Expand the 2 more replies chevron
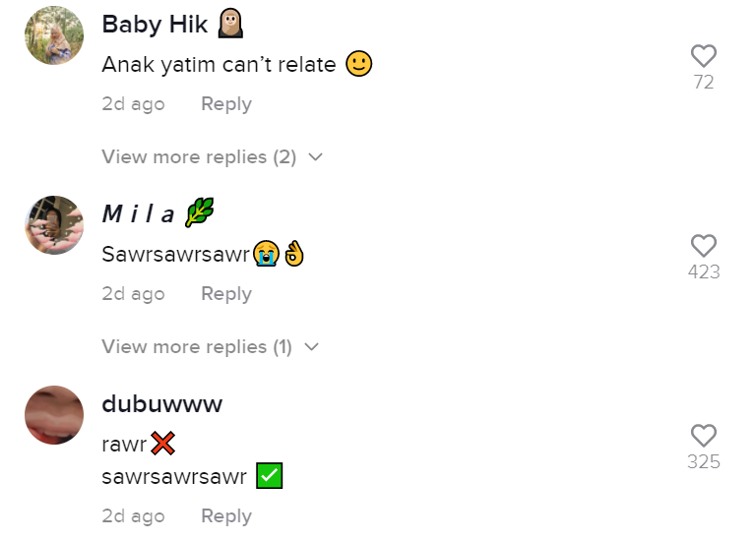756x541 pixels. [315, 157]
